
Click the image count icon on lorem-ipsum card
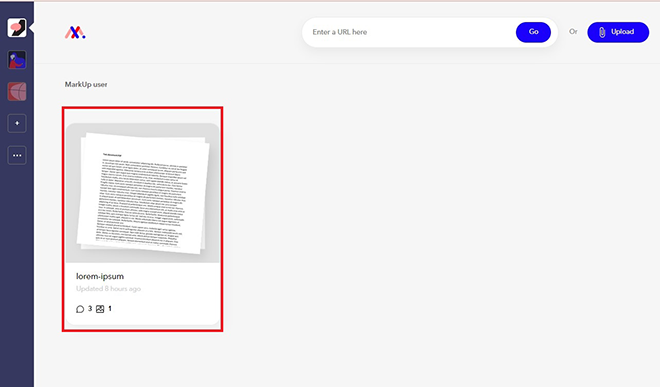[100, 309]
